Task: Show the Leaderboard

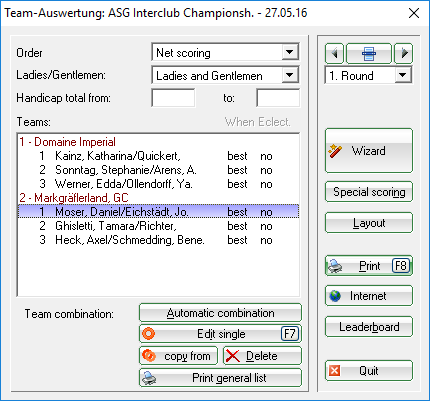Action: [x=369, y=327]
